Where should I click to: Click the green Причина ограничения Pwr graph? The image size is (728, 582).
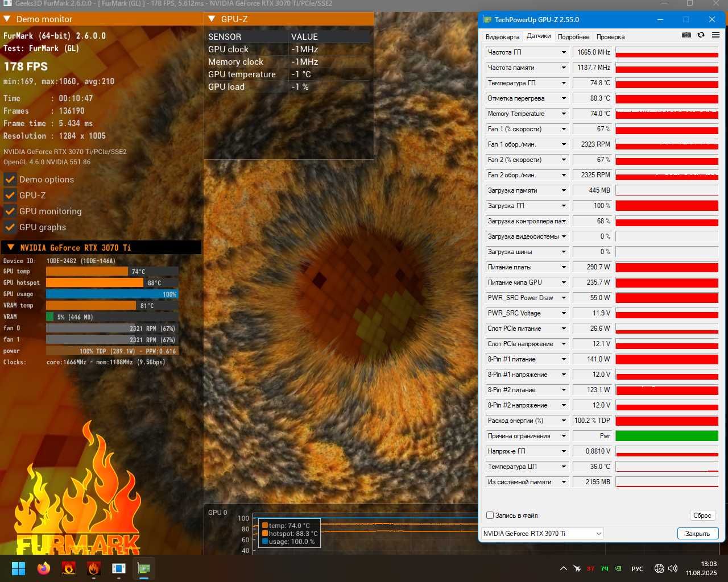(x=667, y=436)
